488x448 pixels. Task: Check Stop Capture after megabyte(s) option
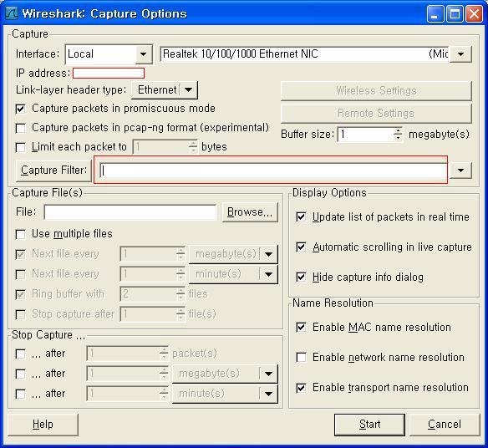[x=21, y=374]
